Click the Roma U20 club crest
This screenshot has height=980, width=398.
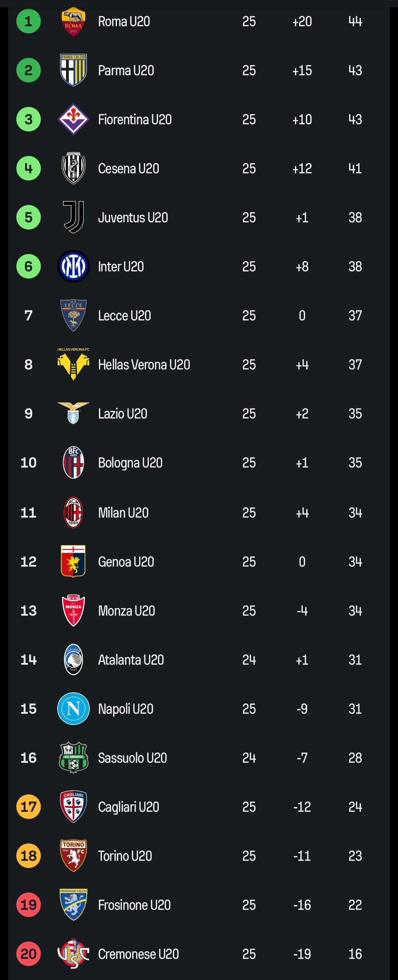pos(73,22)
